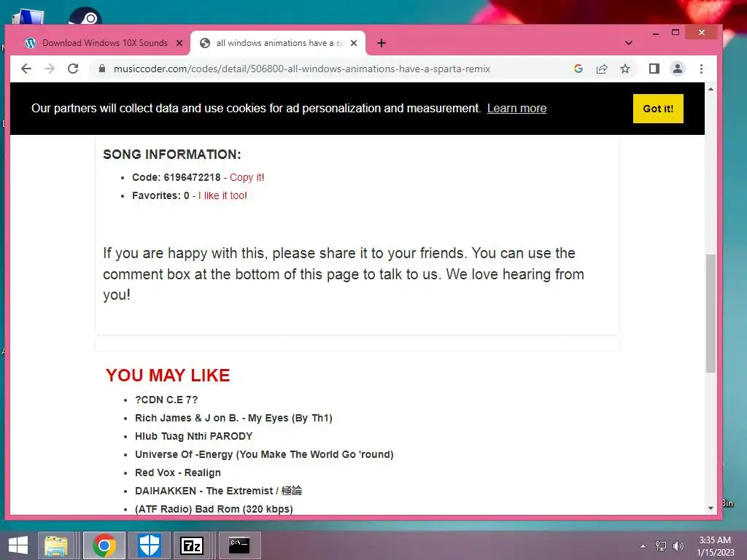Accept cookies with Got it! button
747x560 pixels.
coord(658,109)
